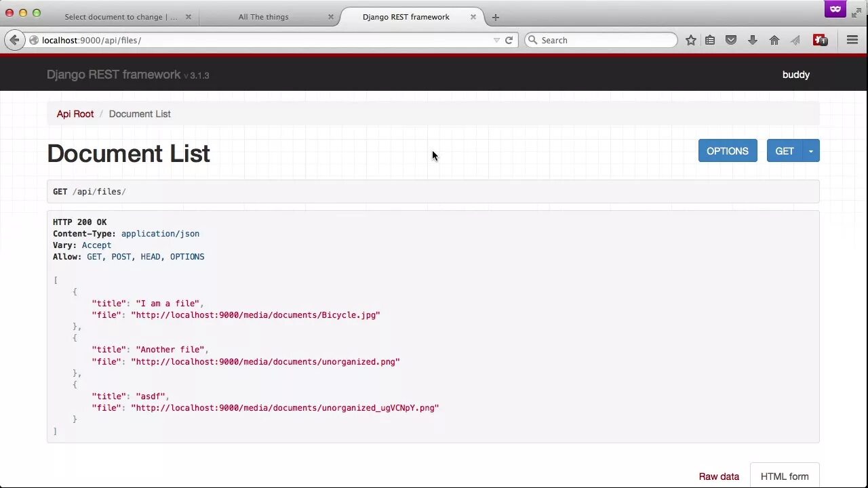This screenshot has width=868, height=488.
Task: Open the downloads arrow icon
Action: pyautogui.click(x=752, y=40)
